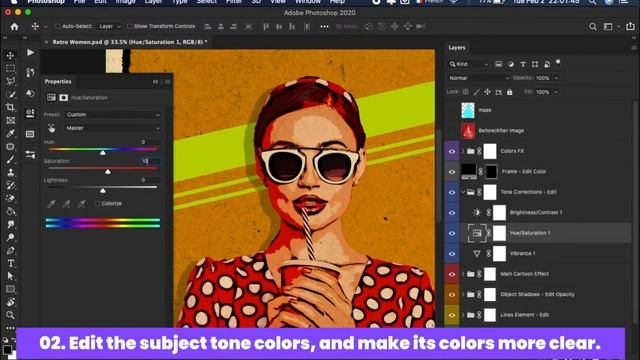The image size is (640, 360).
Task: Hide the Main Cartoon Effect group
Action: 452,274
